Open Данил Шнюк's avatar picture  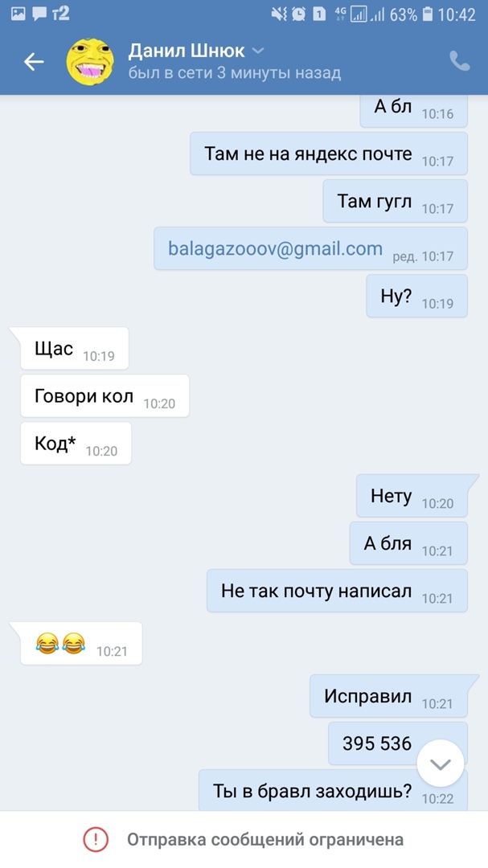[x=90, y=61]
